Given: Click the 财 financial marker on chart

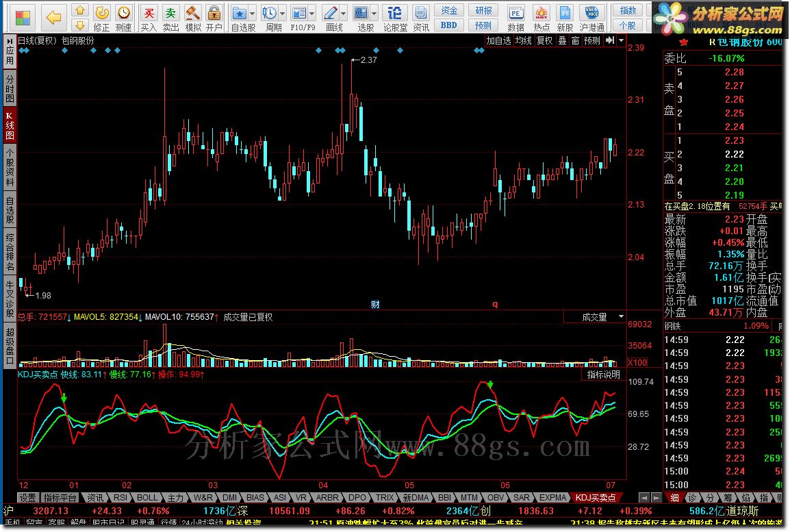Looking at the screenshot, I should click(x=375, y=304).
